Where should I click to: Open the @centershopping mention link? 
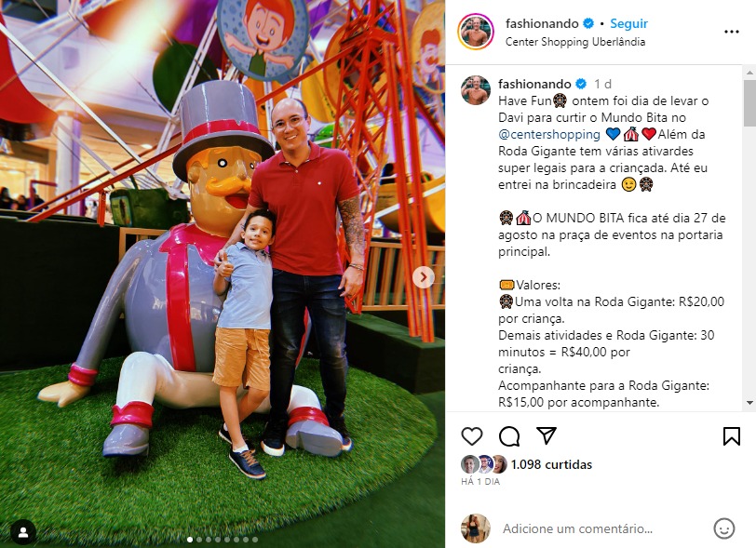[x=549, y=134]
